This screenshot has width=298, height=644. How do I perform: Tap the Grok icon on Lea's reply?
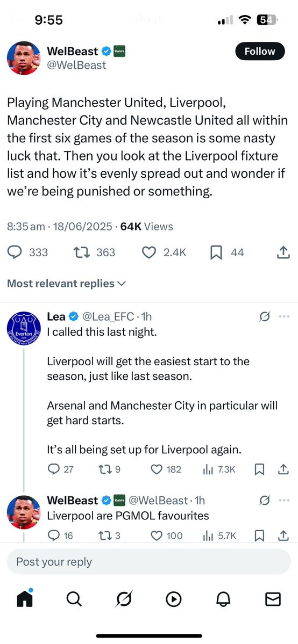pos(265,317)
